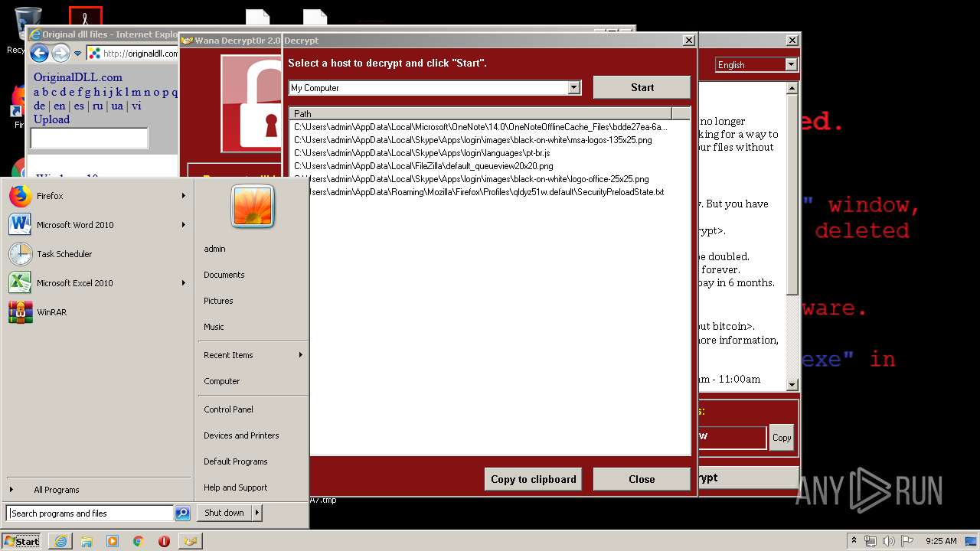Open Devices and Printers

click(x=241, y=435)
